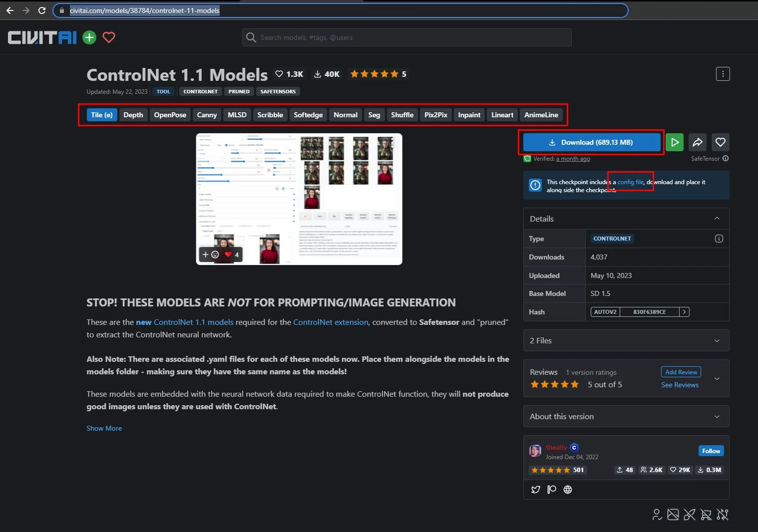Viewport: 758px width, 532px height.
Task: Click the creator's Twitter icon
Action: [x=536, y=490]
